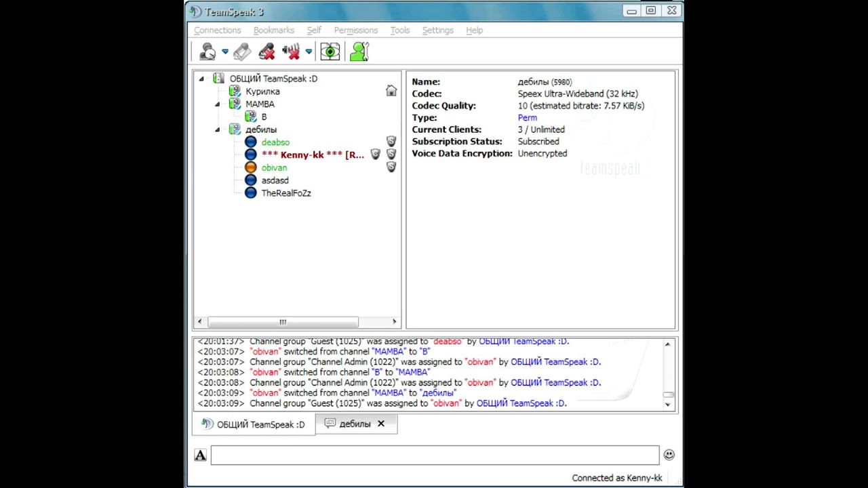
Task: Open Contacts manager green user icon
Action: click(359, 52)
